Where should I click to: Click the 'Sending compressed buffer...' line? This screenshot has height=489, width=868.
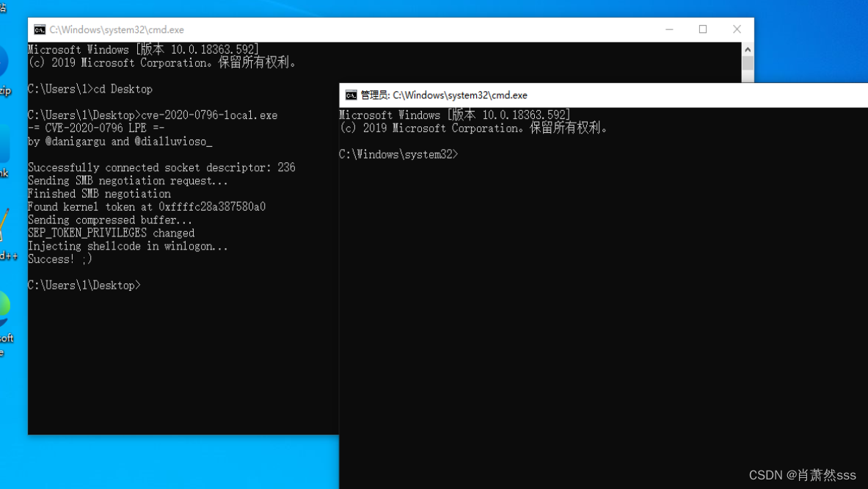pyautogui.click(x=110, y=220)
